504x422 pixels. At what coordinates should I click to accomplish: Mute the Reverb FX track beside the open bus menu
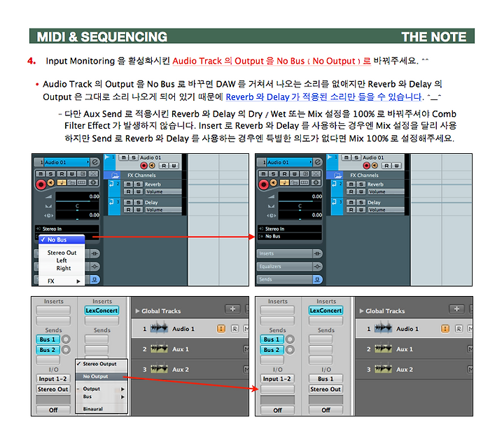[128, 184]
